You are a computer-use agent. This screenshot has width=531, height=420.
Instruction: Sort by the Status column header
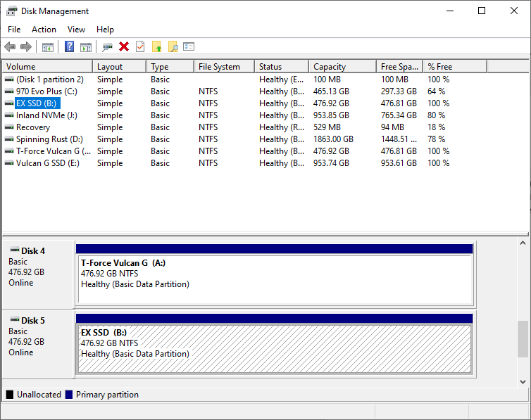click(282, 67)
